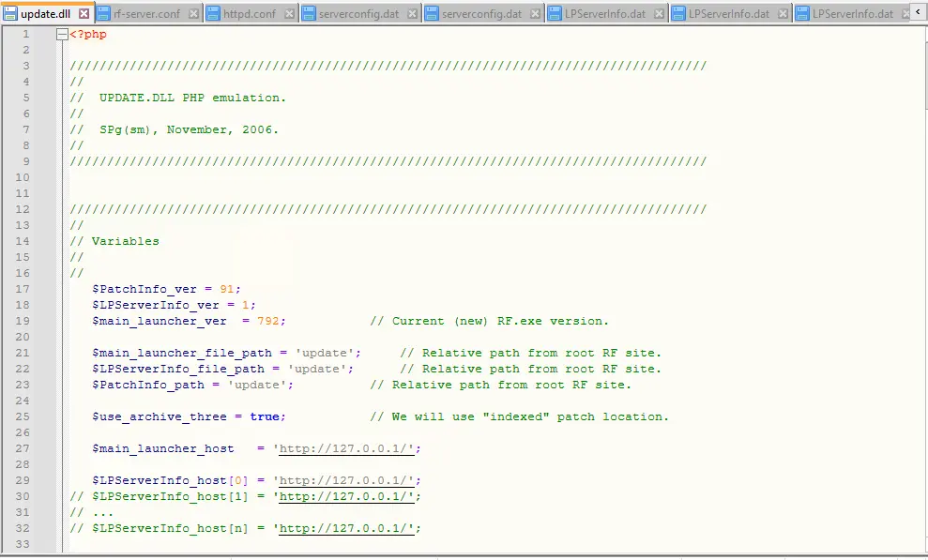Screen dimensions: 928x560
Task: Click the tab bar scroll-left arrow
Action: pyautogui.click(x=919, y=12)
